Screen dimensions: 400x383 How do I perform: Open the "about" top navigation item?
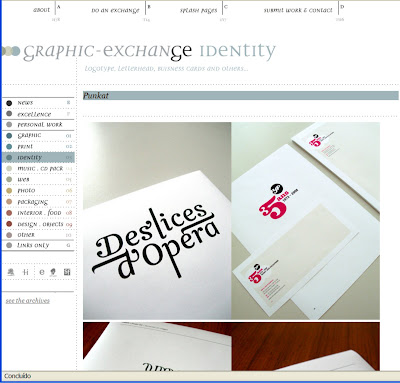[42, 10]
